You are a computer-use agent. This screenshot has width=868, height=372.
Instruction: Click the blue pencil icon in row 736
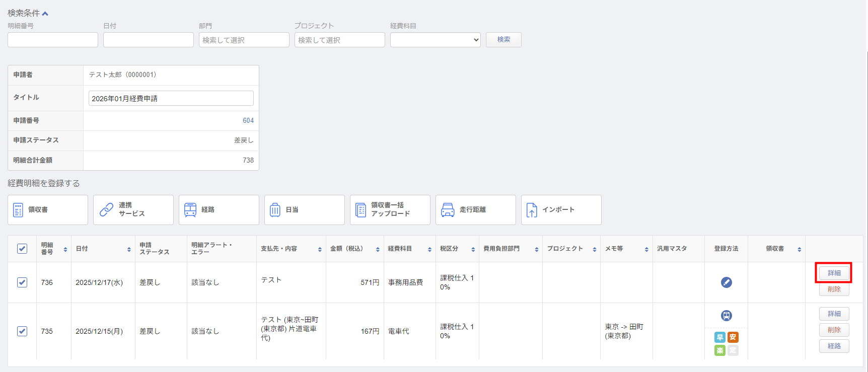tap(726, 282)
